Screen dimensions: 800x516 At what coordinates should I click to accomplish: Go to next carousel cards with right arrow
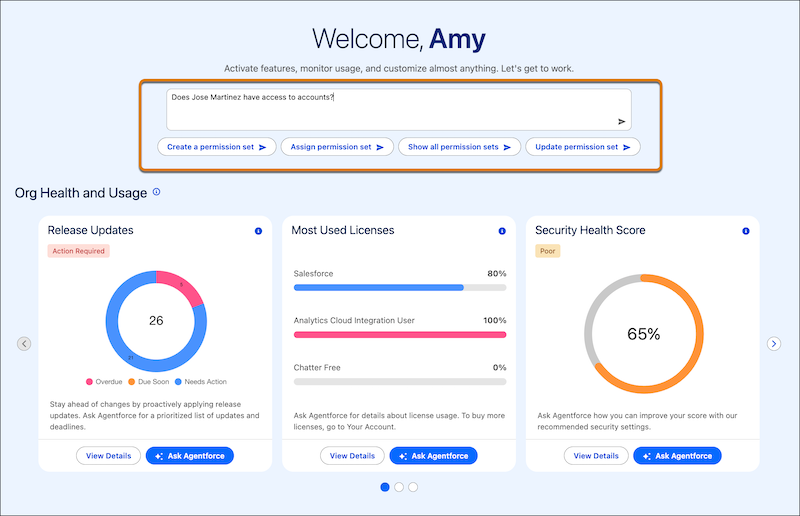[774, 343]
